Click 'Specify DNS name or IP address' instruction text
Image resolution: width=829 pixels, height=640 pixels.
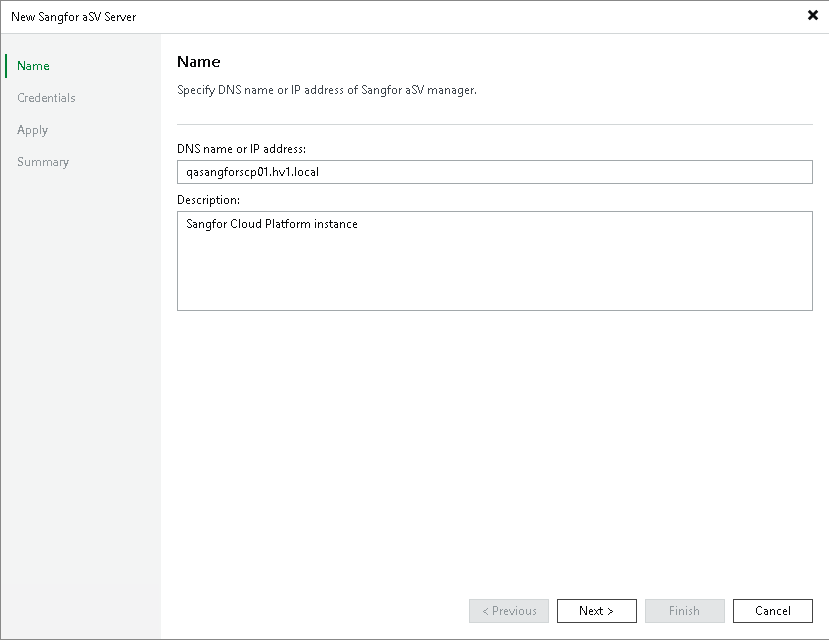click(x=327, y=90)
